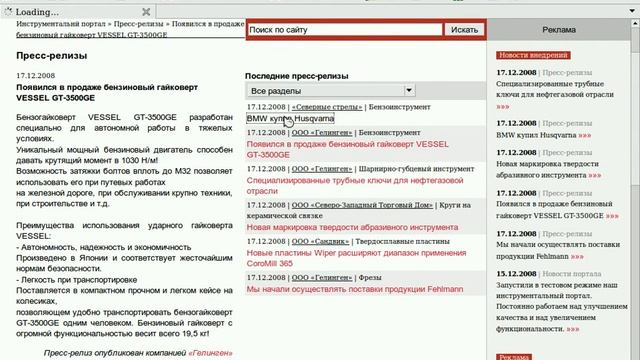Click the bottom Реклама red label
This screenshot has width=640, height=360.
(x=514, y=357)
